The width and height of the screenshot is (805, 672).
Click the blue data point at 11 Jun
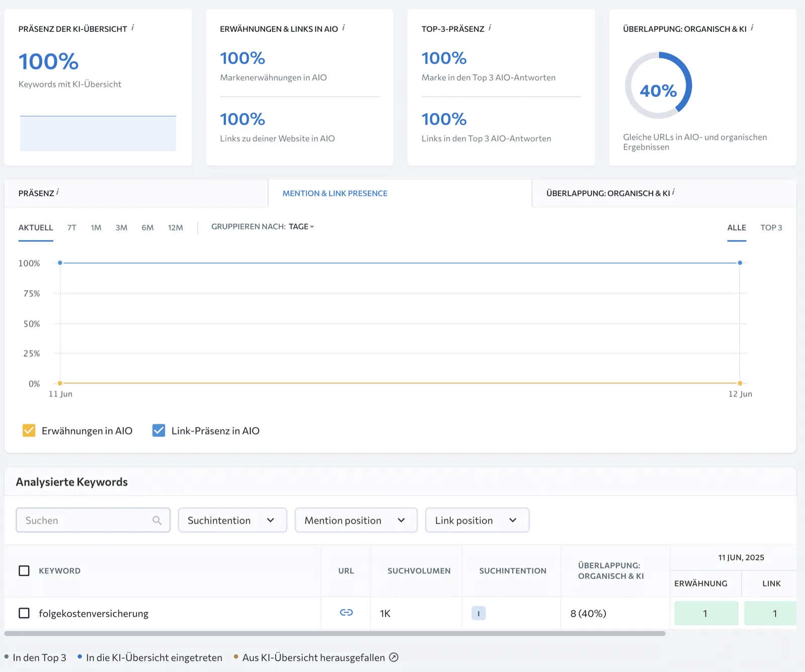tap(60, 263)
